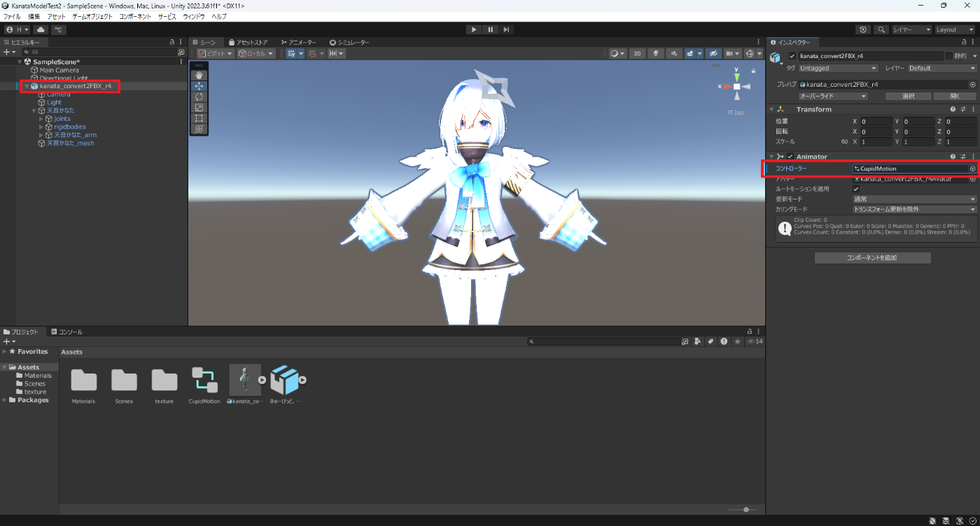
Task: Open version control icon in top toolbar
Action: coord(59,30)
